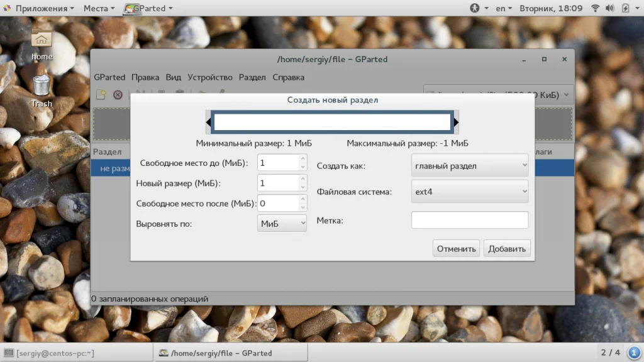
Task: Click the notification badge showing 1
Action: point(634,353)
